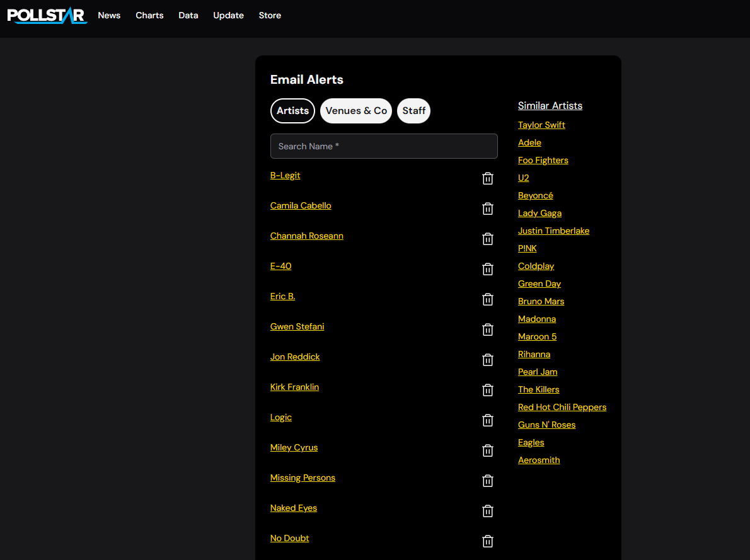View Miley Cyrus artist page
The height and width of the screenshot is (560, 750).
[294, 448]
